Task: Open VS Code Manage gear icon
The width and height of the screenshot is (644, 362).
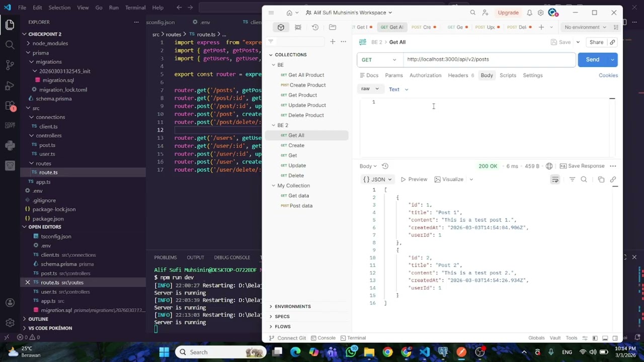Action: pyautogui.click(x=10, y=323)
